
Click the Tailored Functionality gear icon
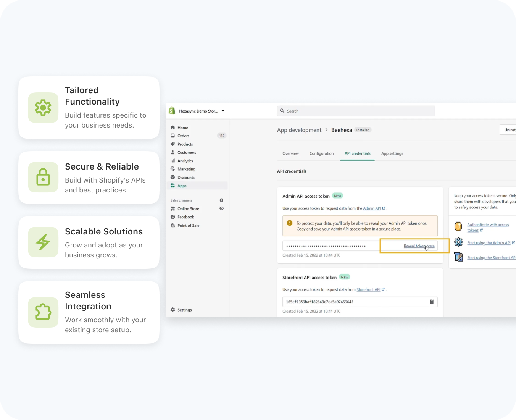pos(43,108)
